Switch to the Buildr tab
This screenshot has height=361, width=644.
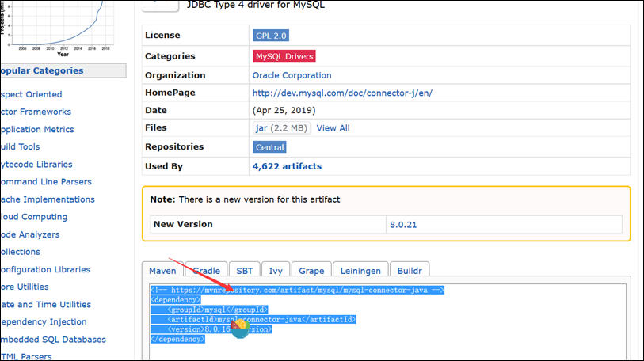410,271
